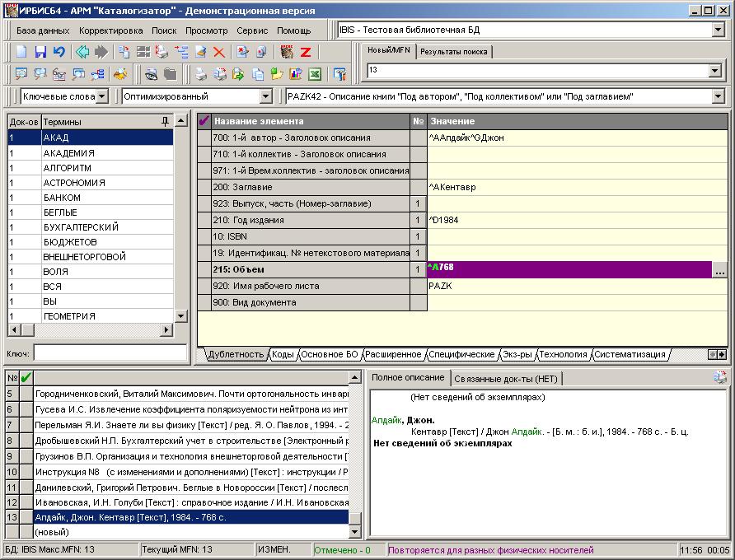Viewport: 735px width, 560px height.
Task: Open the IBIS database selection dropdown
Action: (x=717, y=30)
